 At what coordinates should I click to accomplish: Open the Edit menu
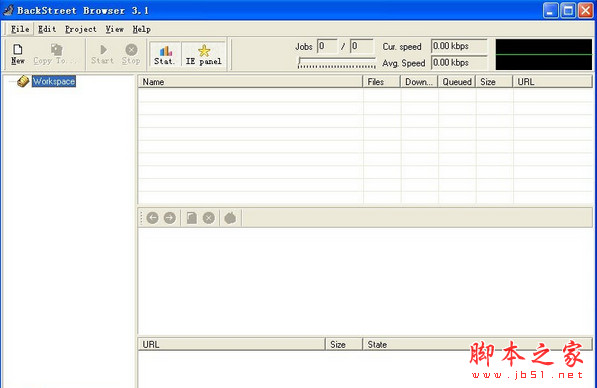coord(47,29)
